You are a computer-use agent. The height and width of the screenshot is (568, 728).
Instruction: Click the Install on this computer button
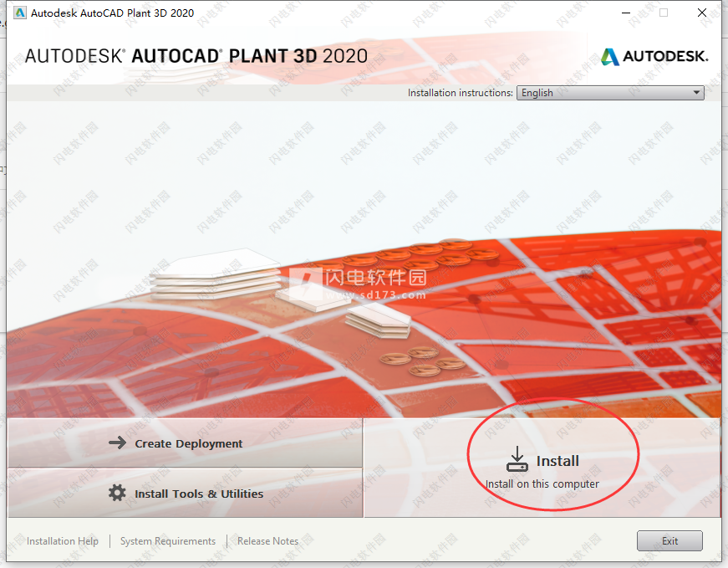(x=542, y=467)
